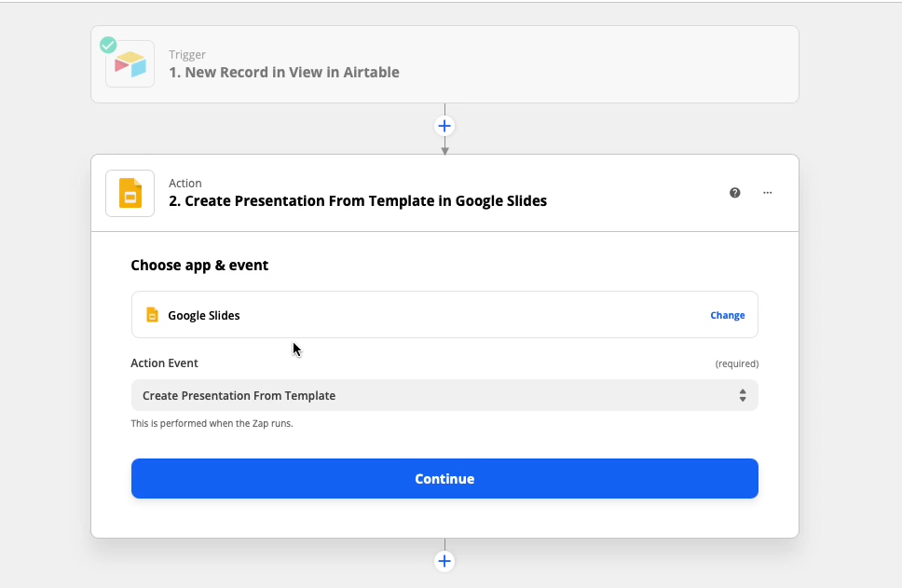The height and width of the screenshot is (588, 902).
Task: Open the help question mark icon
Action: coord(734,193)
